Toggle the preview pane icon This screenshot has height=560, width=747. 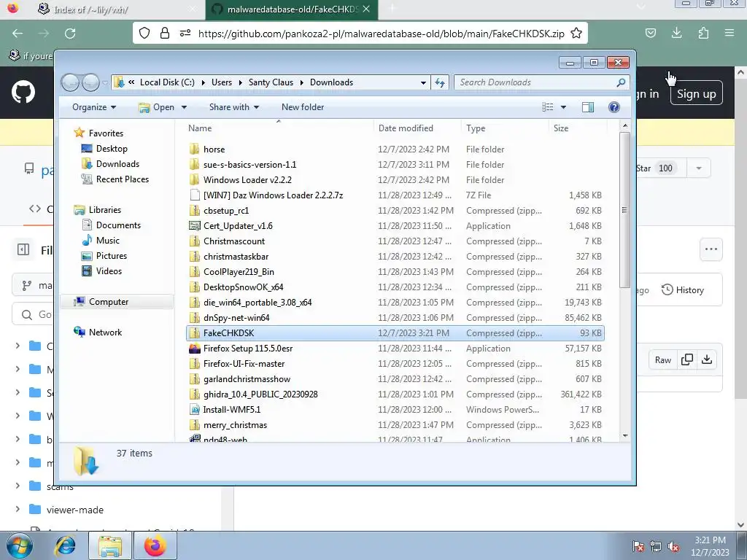(x=588, y=107)
